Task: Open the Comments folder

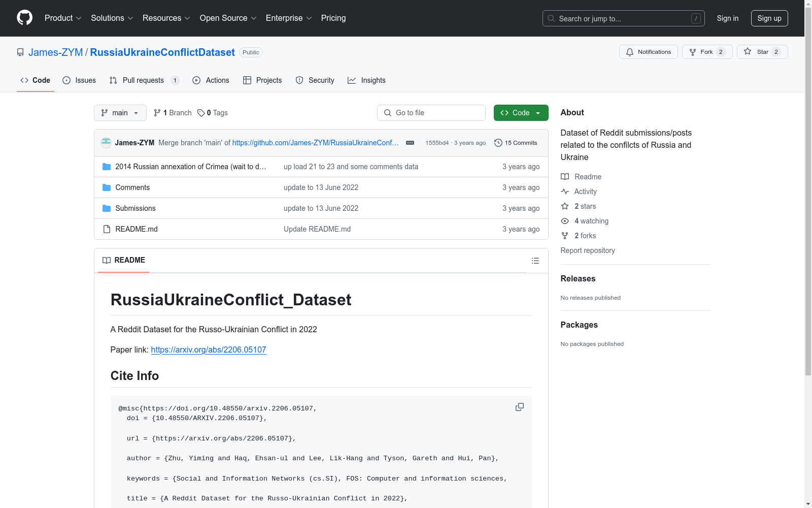Action: [x=132, y=187]
